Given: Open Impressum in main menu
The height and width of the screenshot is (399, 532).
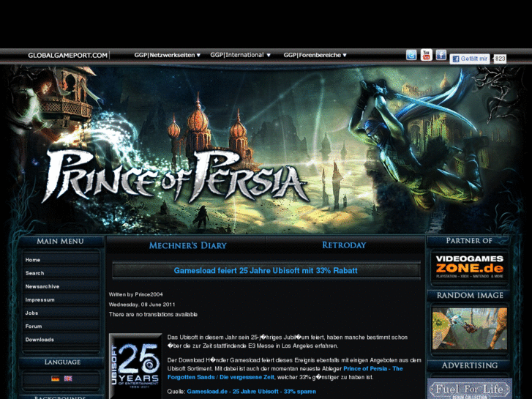Looking at the screenshot, I should [61, 299].
